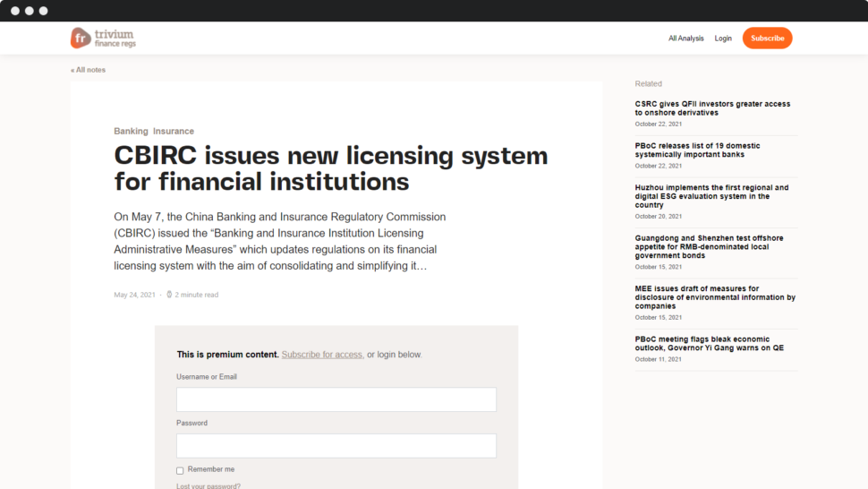Open the Huzhou ESG evaluation system article
Screen dimensions: 868x489
point(711,196)
